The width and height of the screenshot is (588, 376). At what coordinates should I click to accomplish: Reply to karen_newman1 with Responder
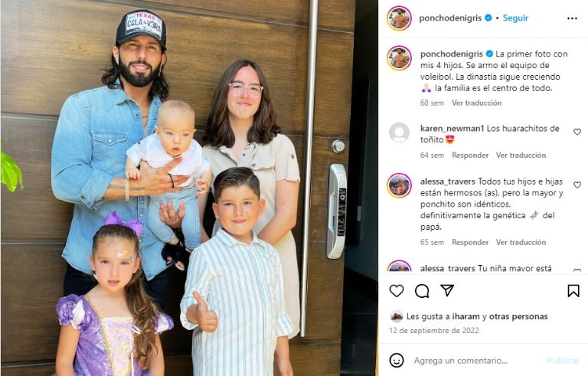pyautogui.click(x=470, y=155)
